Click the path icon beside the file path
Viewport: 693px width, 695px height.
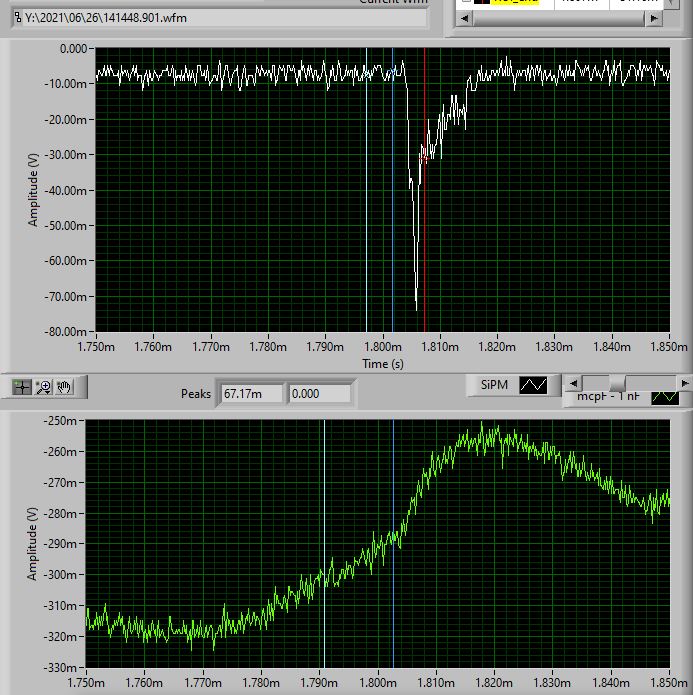pos(16,17)
